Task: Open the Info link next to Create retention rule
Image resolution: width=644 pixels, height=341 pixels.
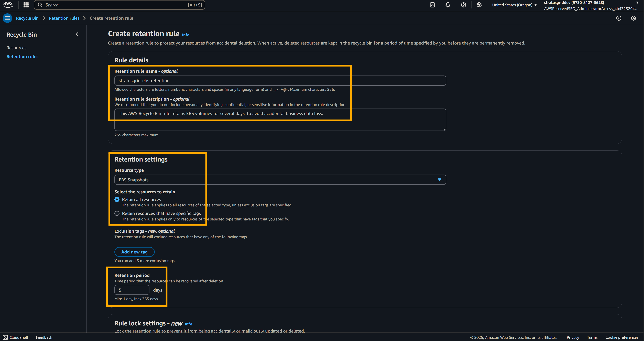Action: click(x=185, y=35)
